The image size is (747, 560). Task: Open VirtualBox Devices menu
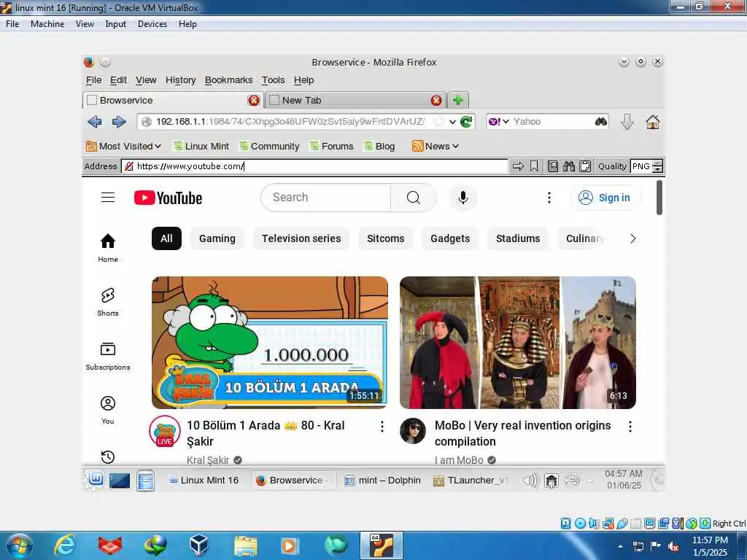[152, 24]
